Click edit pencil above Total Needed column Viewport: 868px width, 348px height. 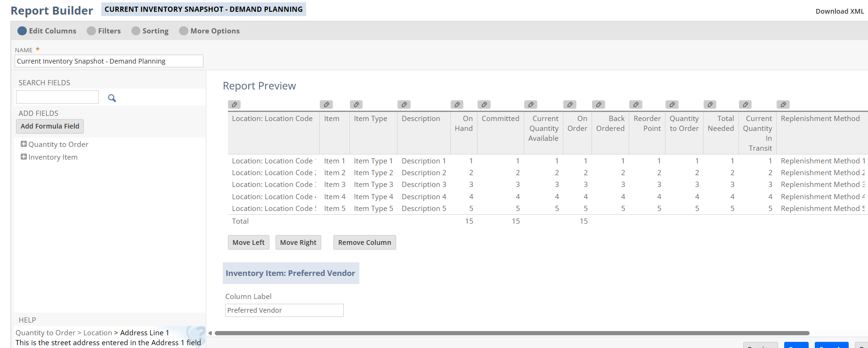pyautogui.click(x=710, y=105)
